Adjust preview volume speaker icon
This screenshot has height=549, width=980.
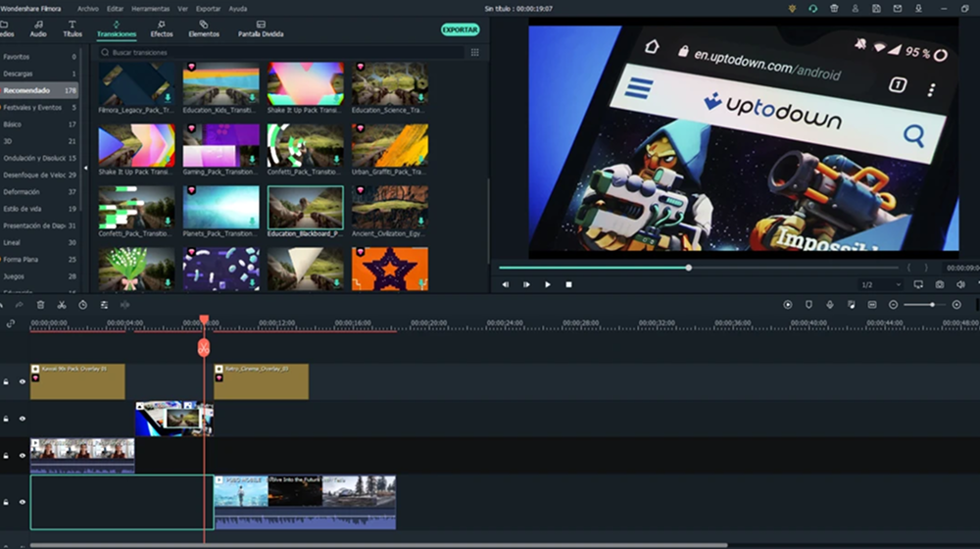[x=960, y=284]
